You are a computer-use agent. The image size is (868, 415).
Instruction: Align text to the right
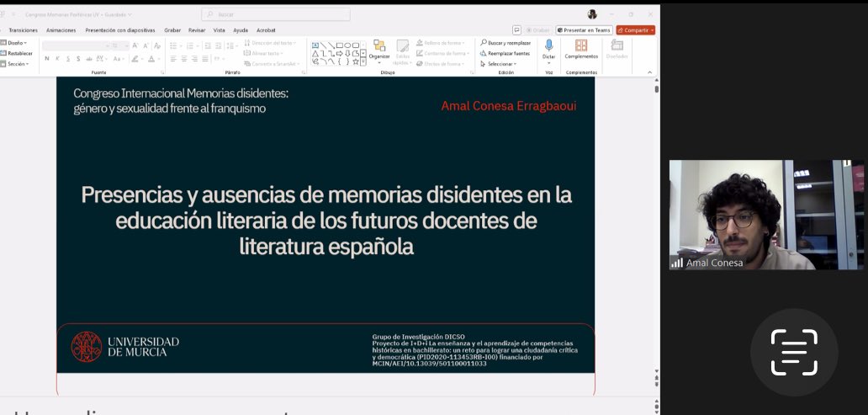194,59
